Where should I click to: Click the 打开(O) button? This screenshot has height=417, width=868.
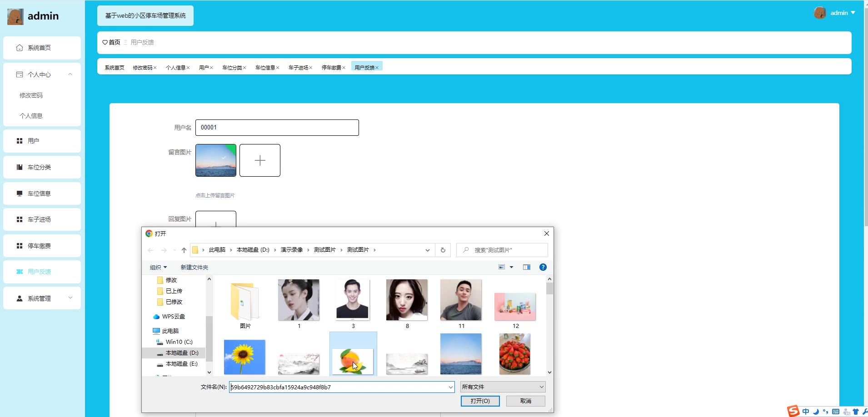[x=480, y=401]
